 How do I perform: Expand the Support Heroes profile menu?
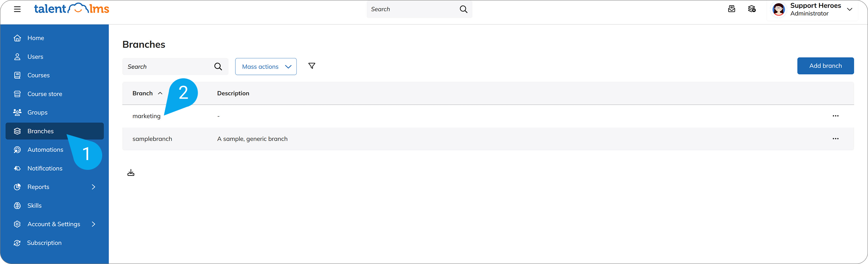(850, 9)
